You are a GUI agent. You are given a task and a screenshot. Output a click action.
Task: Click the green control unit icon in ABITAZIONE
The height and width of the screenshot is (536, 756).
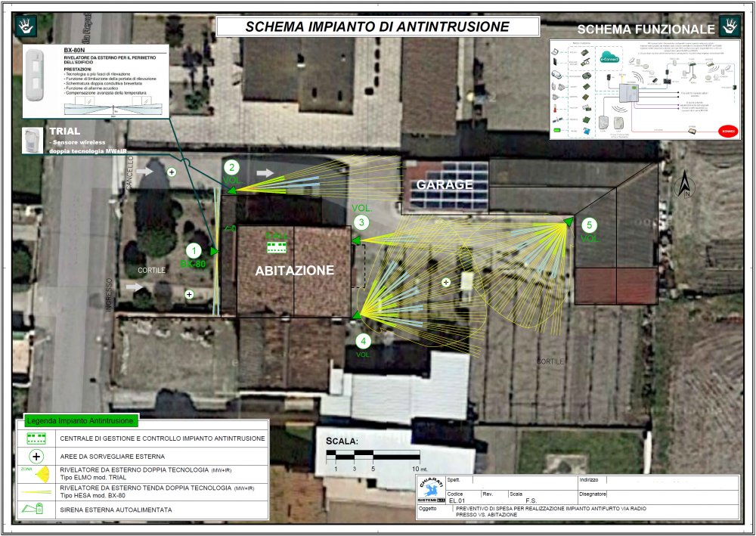tap(277, 247)
